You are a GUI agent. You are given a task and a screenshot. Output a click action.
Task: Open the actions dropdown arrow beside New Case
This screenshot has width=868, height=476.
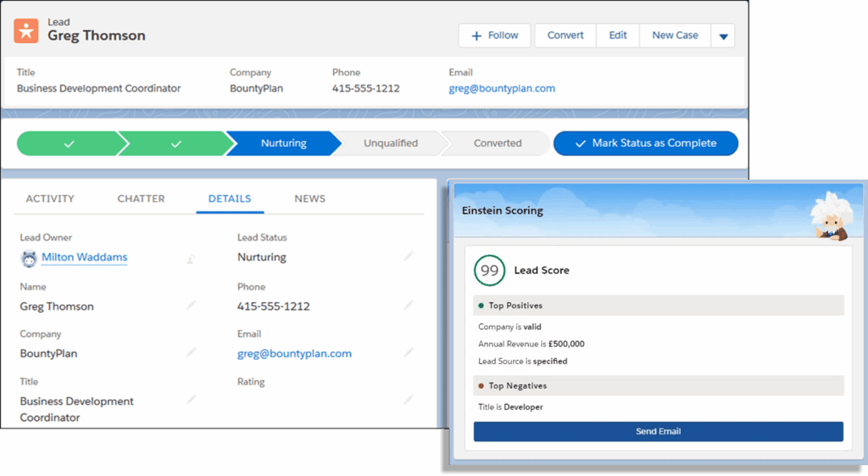(x=723, y=36)
